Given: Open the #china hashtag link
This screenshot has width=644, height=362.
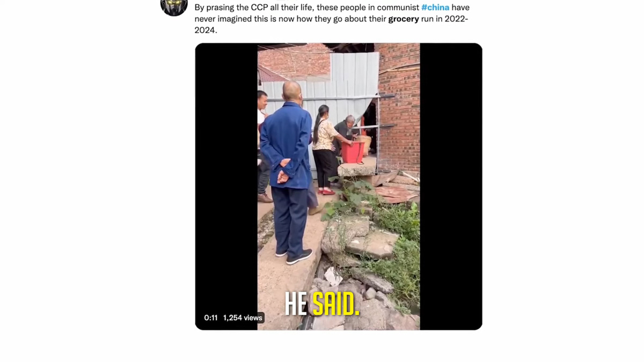Looking at the screenshot, I should coord(435,8).
